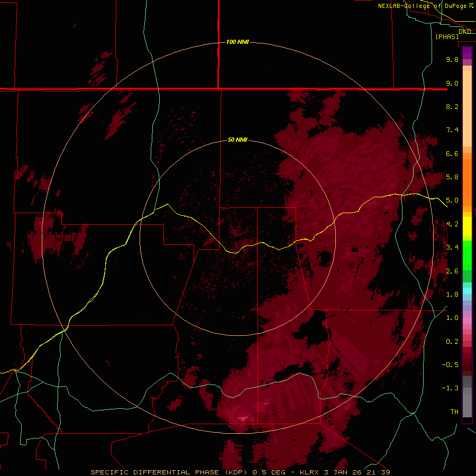This screenshot has width=476, height=476.
Task: Click the 4.2 scale value
Action: click(452, 224)
